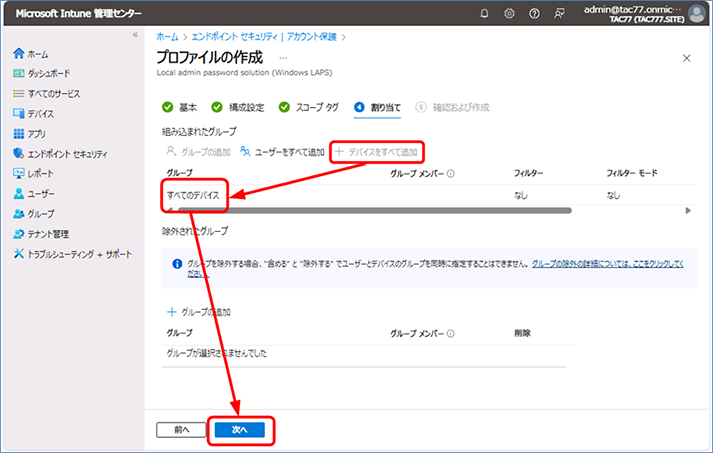
Task: Open the help question mark icon
Action: [534, 14]
